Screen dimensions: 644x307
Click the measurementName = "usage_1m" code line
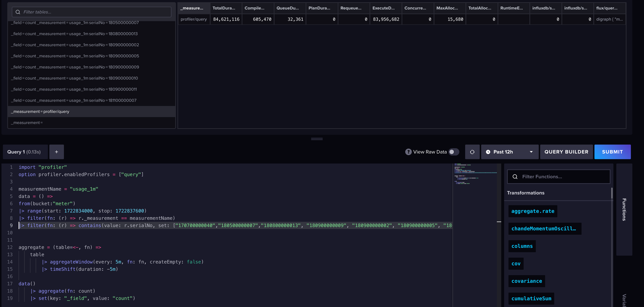(x=58, y=189)
